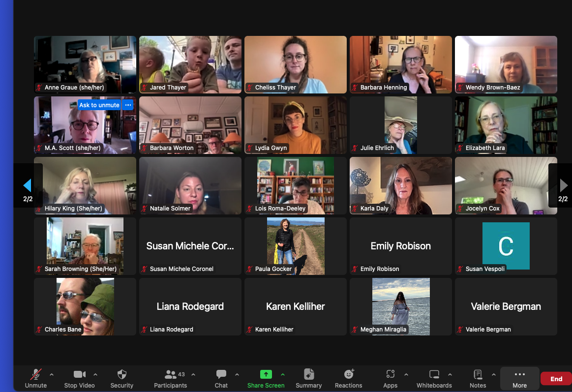
Task: Open the Notes tool
Action: click(478, 375)
